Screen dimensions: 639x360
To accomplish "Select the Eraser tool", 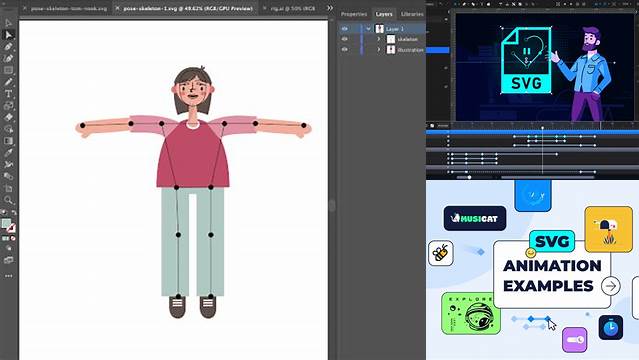I will pos(9,117).
